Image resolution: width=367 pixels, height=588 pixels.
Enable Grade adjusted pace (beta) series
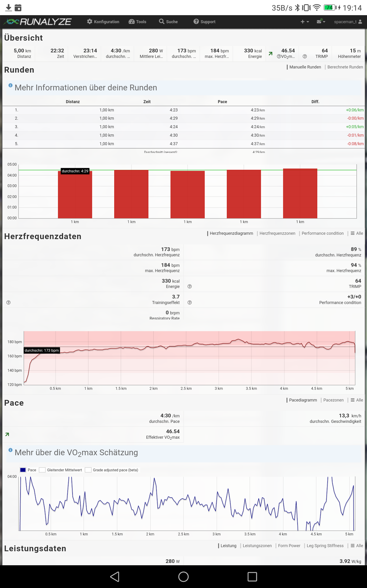(x=88, y=470)
